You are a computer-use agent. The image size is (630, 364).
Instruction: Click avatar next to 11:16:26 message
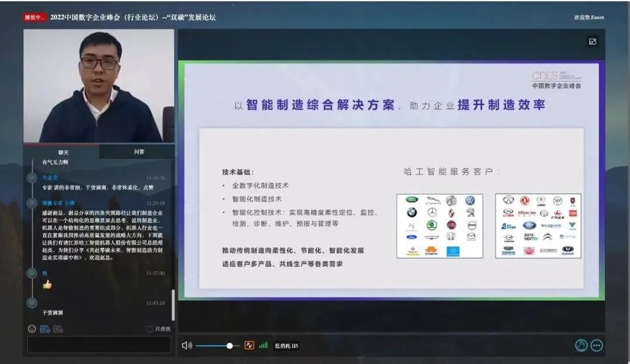coord(32,177)
